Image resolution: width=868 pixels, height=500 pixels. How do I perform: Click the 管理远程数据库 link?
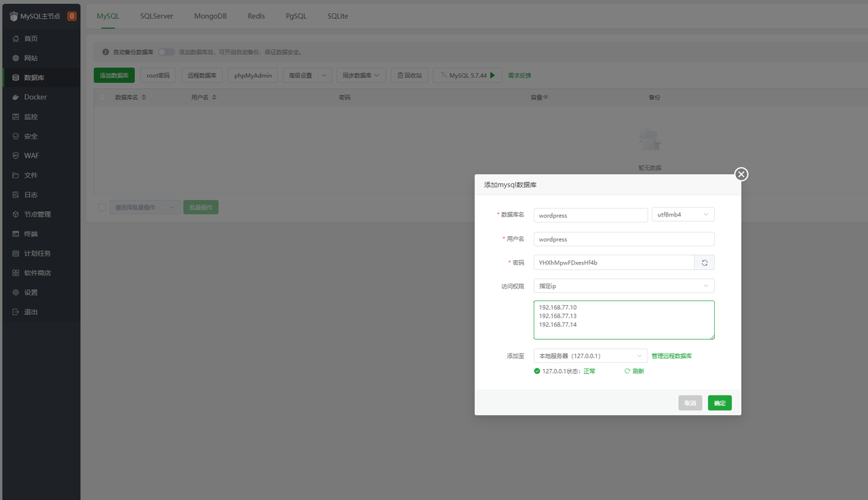[671, 356]
